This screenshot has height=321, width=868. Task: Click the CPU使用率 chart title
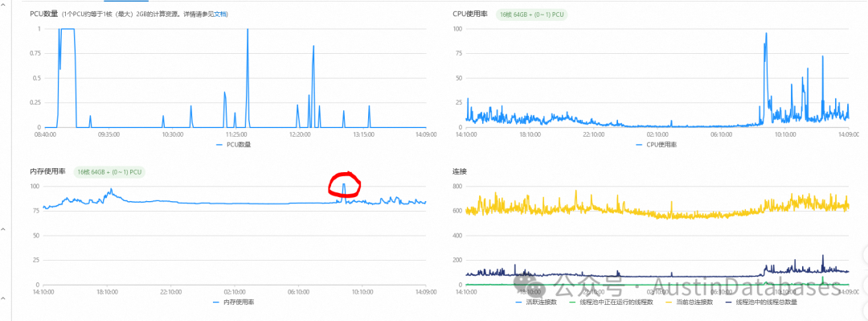[x=470, y=14]
